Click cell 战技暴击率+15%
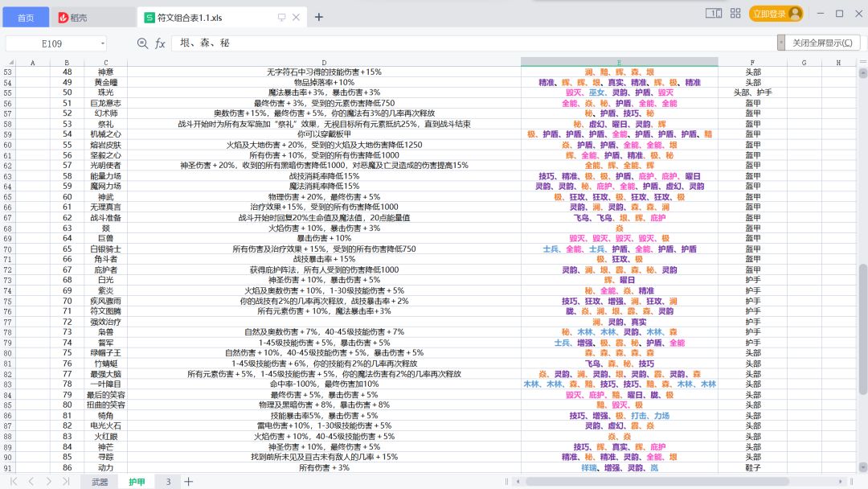Screen dimensions: 868x489 [x=324, y=259]
